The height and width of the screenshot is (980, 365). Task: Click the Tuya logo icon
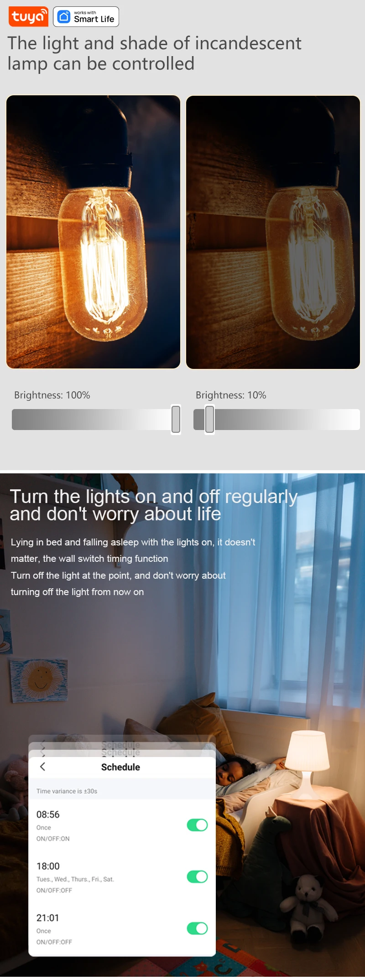28,17
